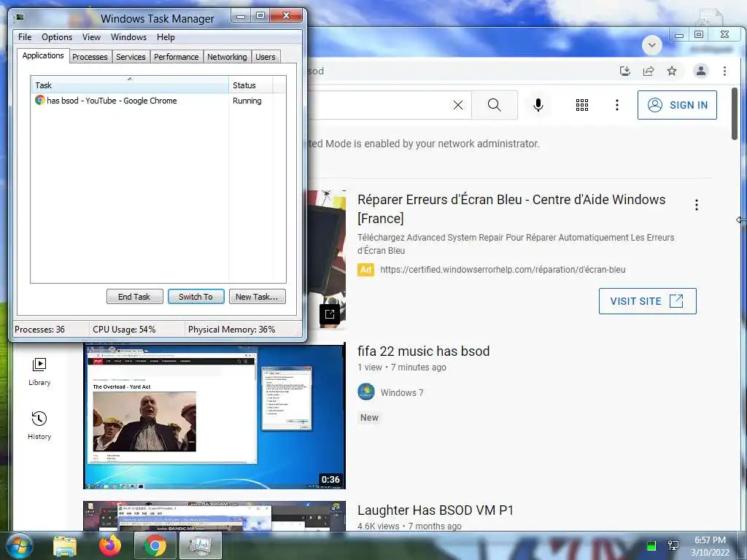Select the Applications tab
This screenshot has width=747, height=560.
pyautogui.click(x=43, y=55)
